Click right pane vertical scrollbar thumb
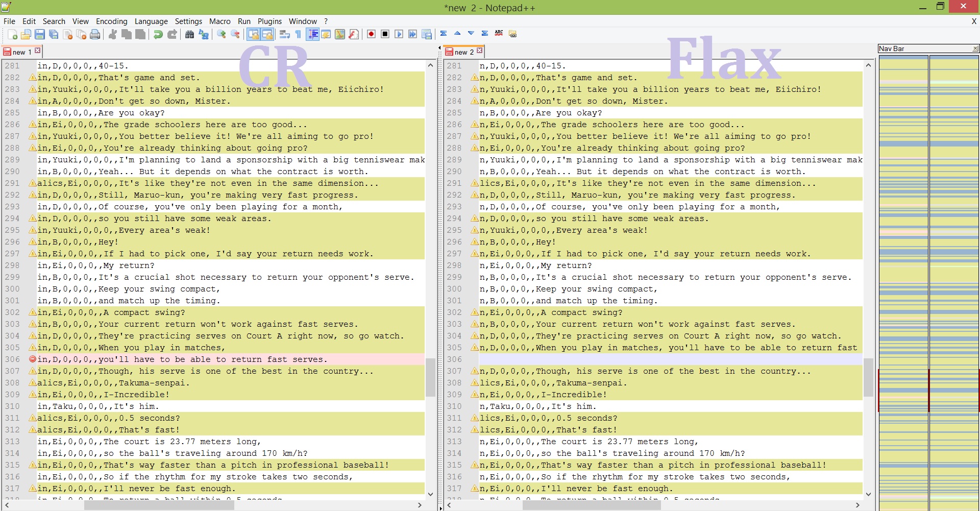This screenshot has width=980, height=511. 868,378
